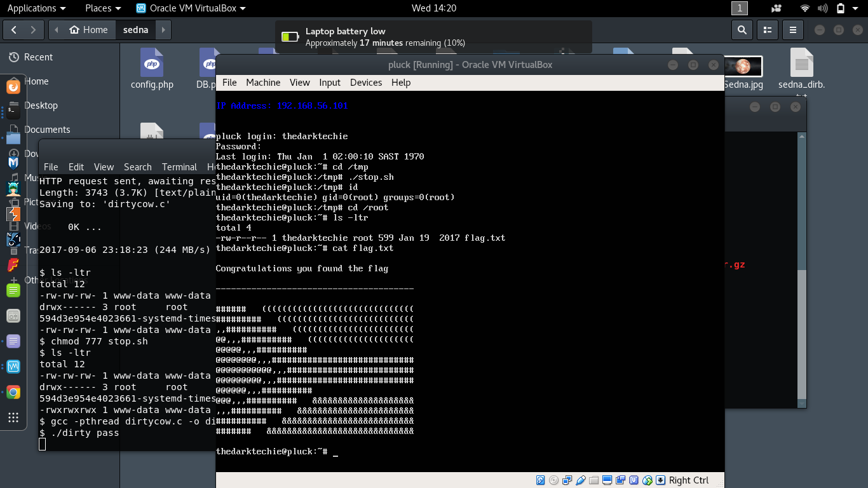
Task: Click the search icon in Files toolbar
Action: point(742,30)
